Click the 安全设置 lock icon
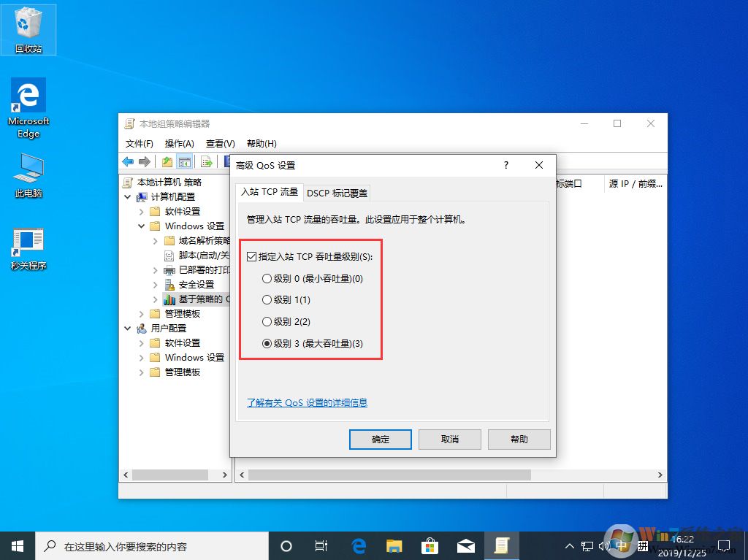748x560 pixels. (x=169, y=284)
